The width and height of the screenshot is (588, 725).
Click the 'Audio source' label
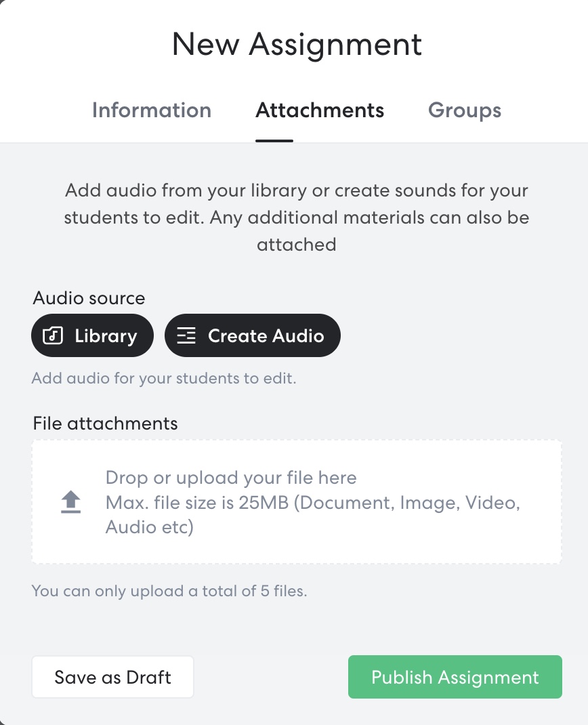pos(89,297)
